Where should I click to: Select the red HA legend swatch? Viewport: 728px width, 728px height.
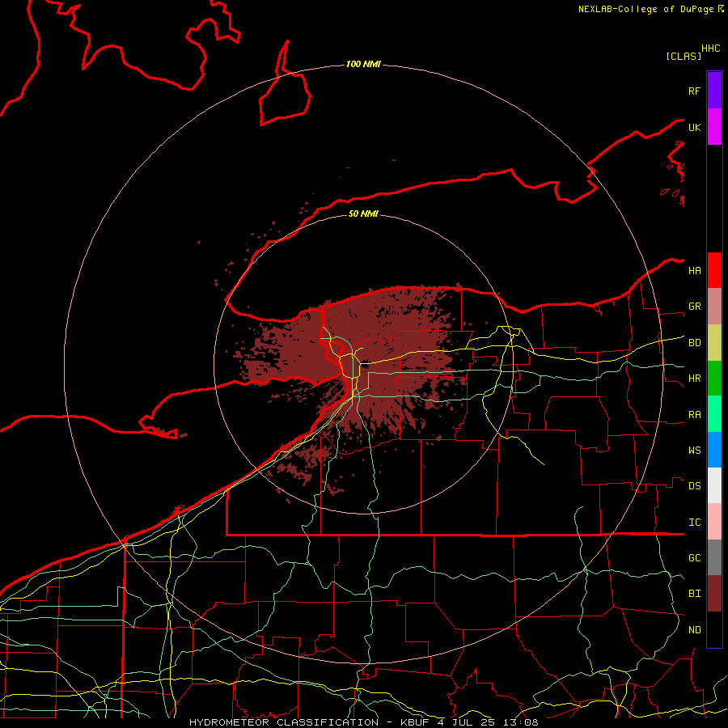coord(714,270)
